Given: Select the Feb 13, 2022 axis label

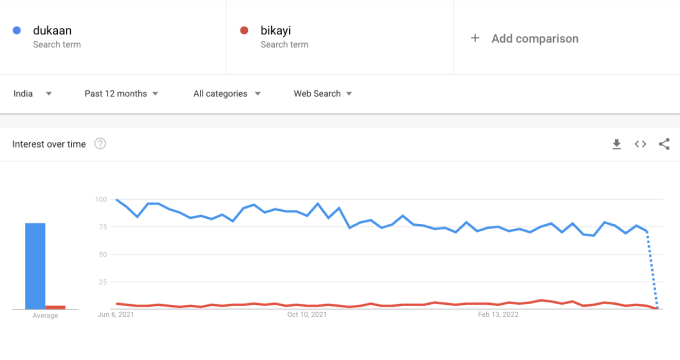Looking at the screenshot, I should [x=498, y=314].
